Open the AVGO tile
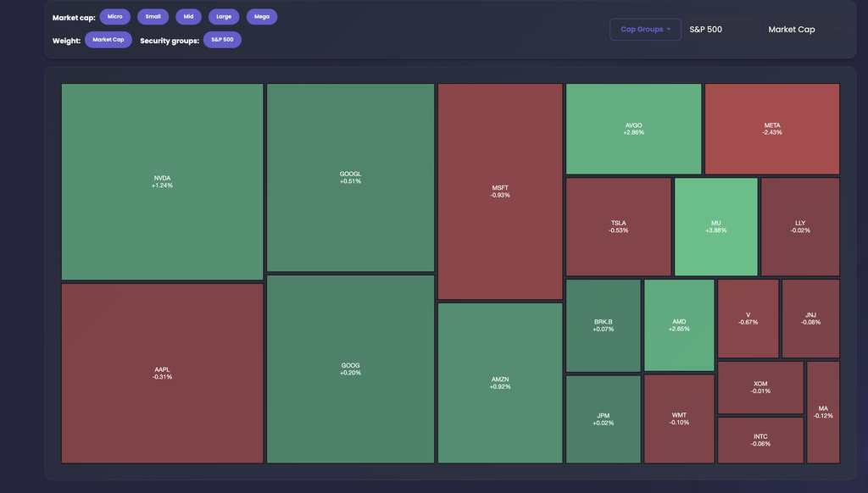 633,129
